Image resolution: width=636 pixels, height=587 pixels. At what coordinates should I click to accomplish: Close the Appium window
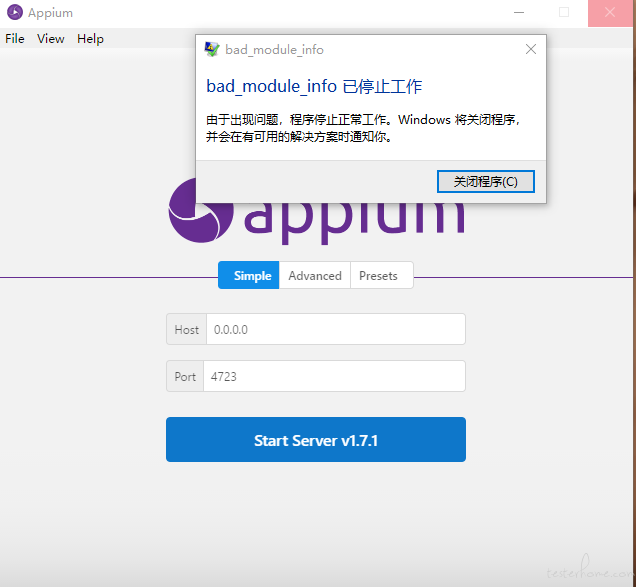click(x=610, y=13)
